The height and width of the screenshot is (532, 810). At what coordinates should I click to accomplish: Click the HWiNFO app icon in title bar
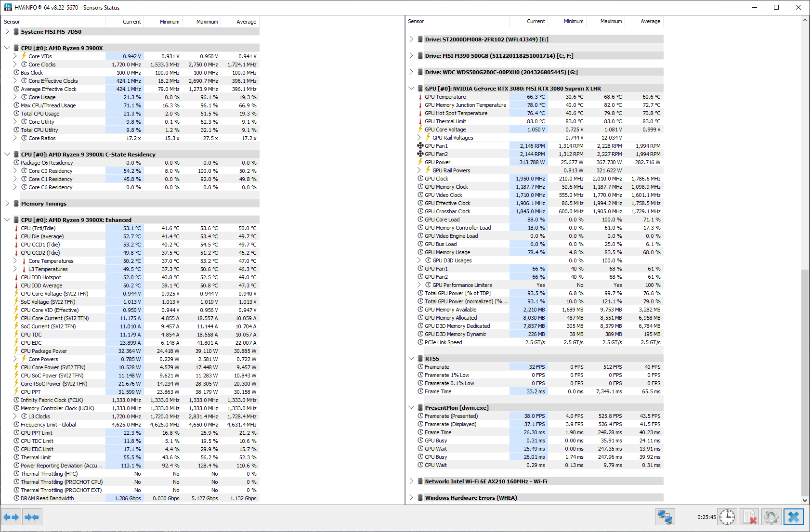[8, 7]
